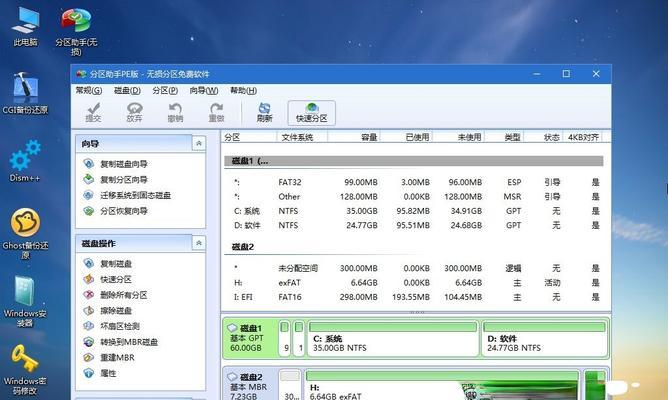
Task: Sort by 4KB对齐 column header
Action: click(583, 137)
